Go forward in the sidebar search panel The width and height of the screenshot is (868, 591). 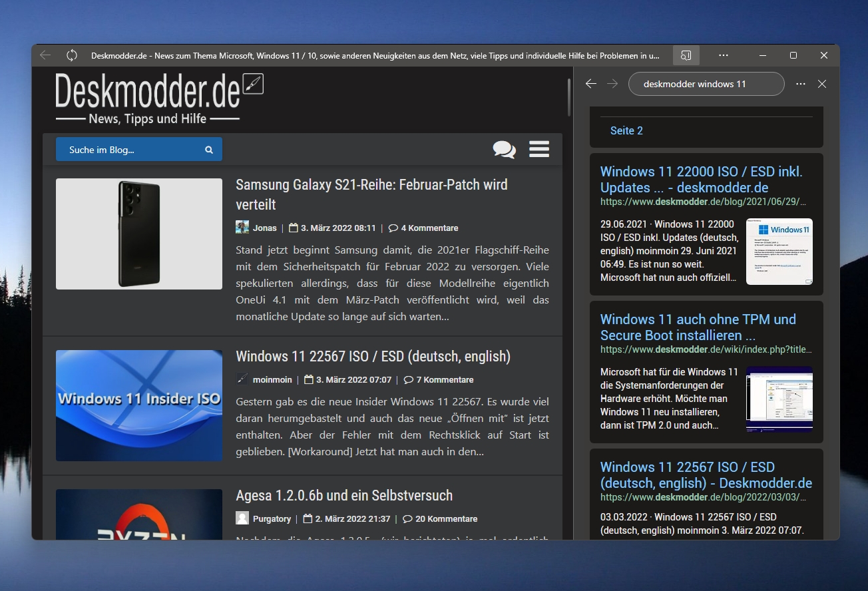point(612,84)
